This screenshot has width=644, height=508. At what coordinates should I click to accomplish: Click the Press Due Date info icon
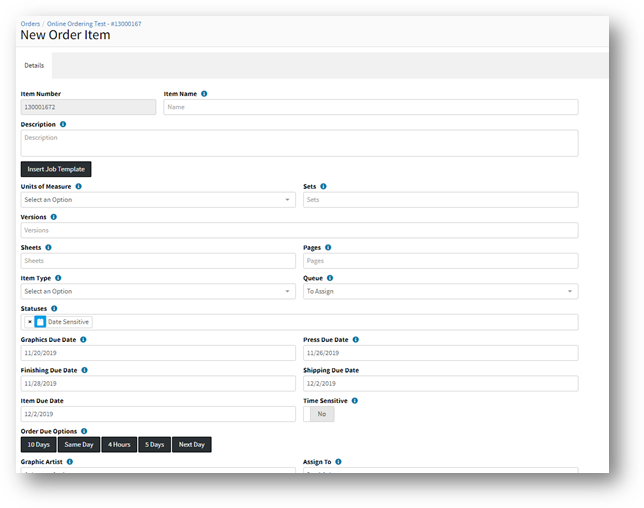[x=356, y=340]
